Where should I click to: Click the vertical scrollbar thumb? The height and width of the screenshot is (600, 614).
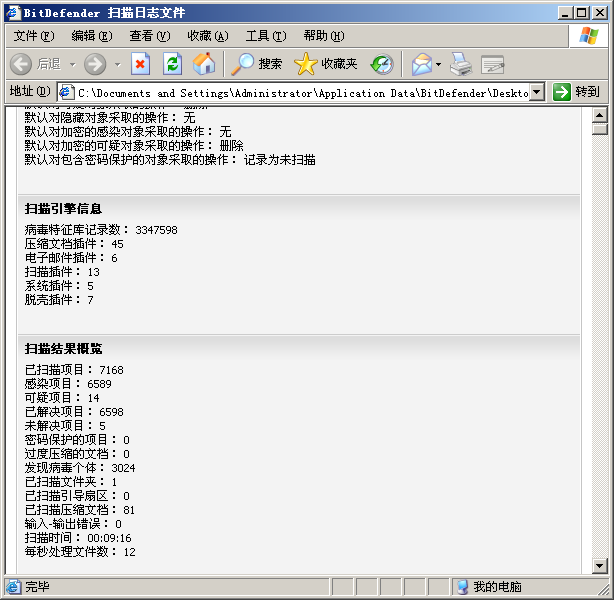[600, 129]
